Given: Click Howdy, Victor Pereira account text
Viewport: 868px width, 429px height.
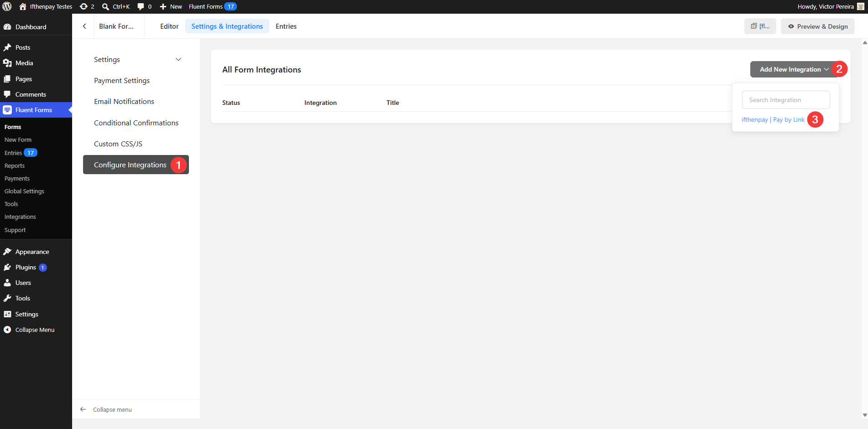Looking at the screenshot, I should pyautogui.click(x=825, y=6).
